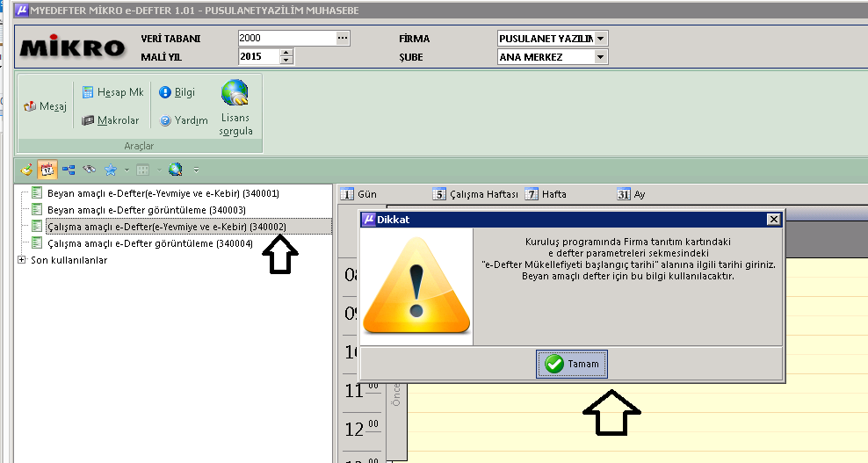Increase MALİ YIL with the up arrow
Image resolution: width=868 pixels, height=463 pixels.
286,53
